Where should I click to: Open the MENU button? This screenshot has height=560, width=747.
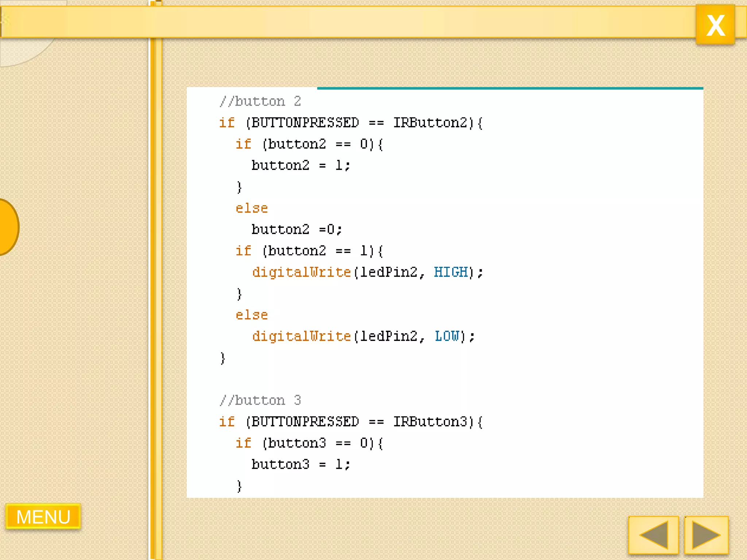43,516
